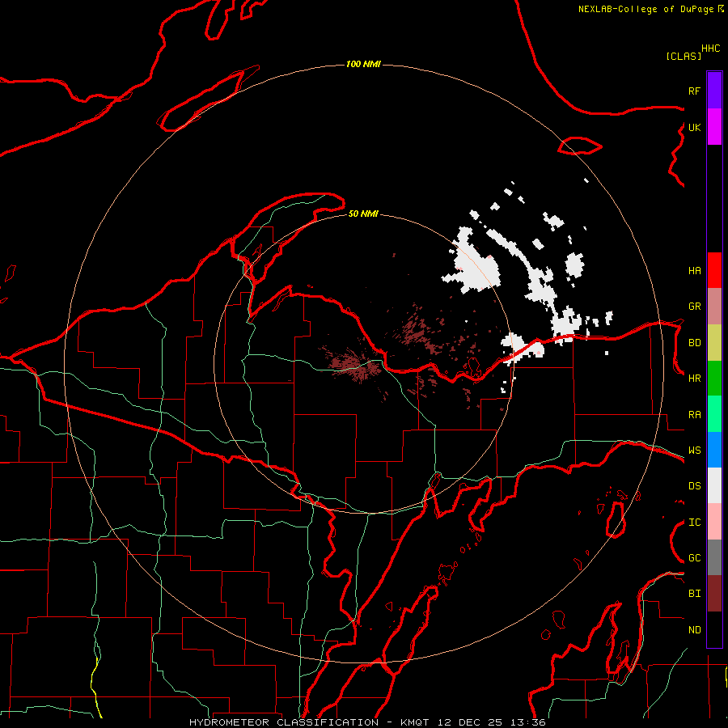Click the "BI" legend label
Image resolution: width=728 pixels, height=728 pixels.
click(x=694, y=594)
